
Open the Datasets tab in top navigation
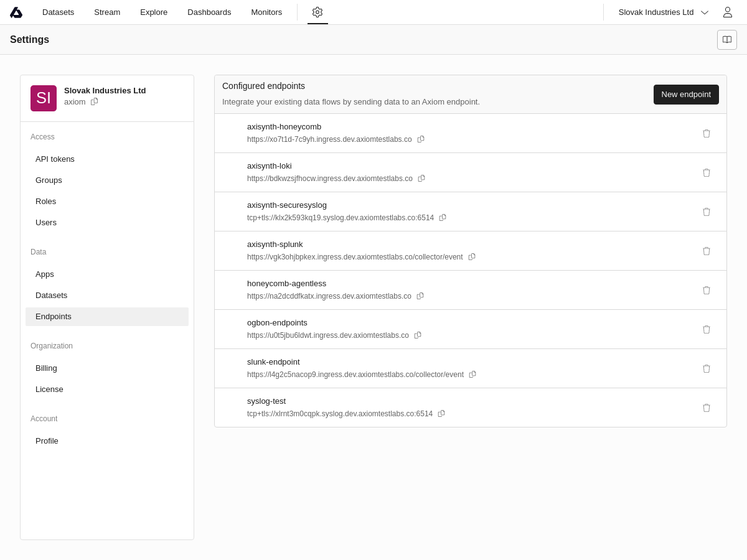(58, 12)
